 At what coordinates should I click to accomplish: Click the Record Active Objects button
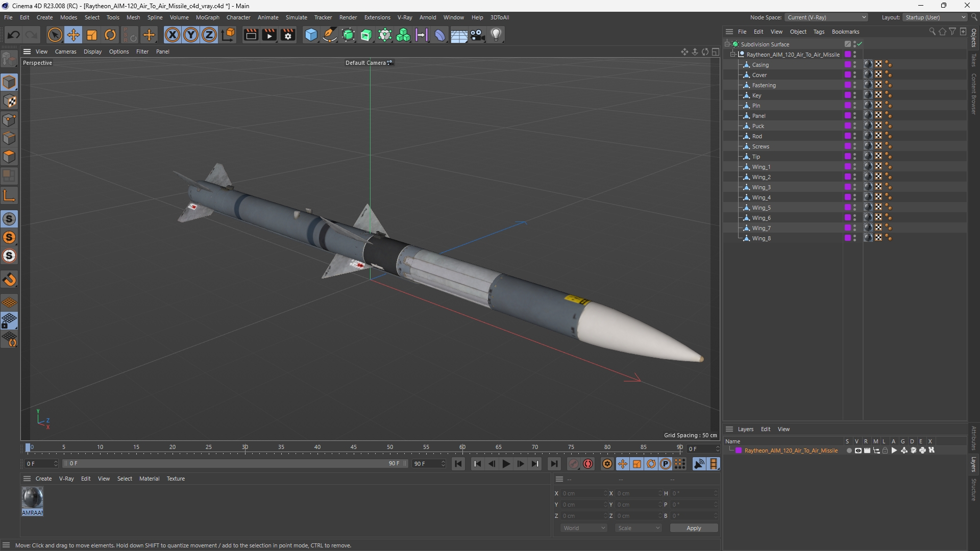tap(574, 464)
